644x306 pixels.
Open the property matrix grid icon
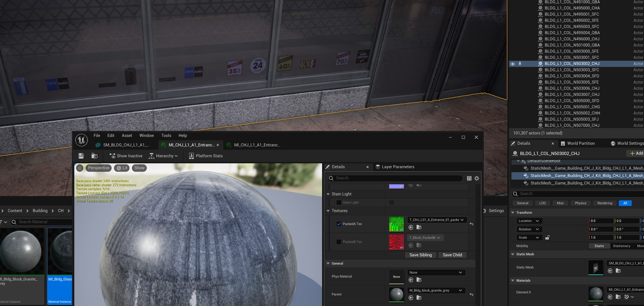click(x=469, y=178)
